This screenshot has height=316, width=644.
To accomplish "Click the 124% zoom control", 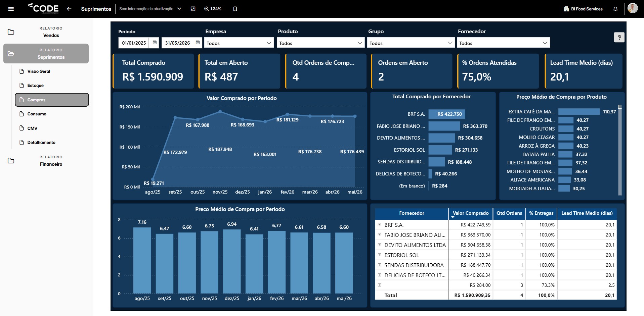I will (x=213, y=9).
